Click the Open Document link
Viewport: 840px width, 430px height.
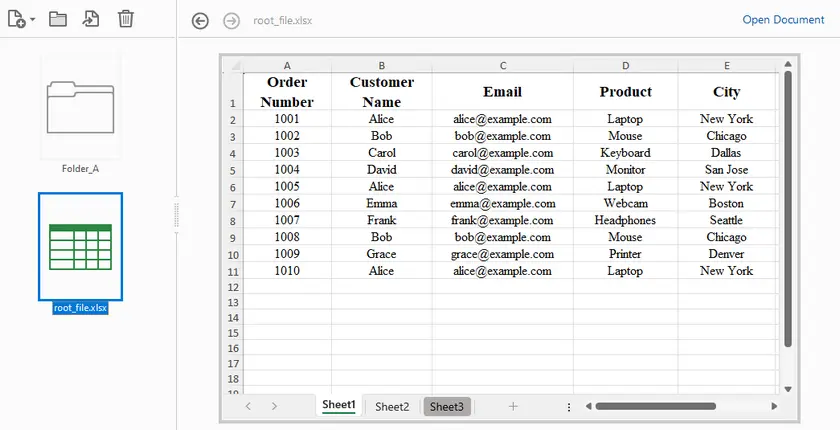(783, 20)
